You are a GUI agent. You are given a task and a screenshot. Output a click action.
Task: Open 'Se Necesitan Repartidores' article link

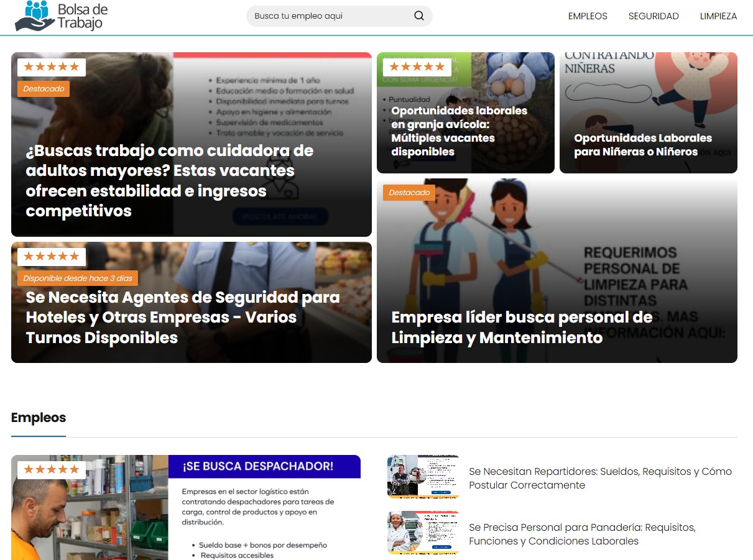click(x=600, y=478)
